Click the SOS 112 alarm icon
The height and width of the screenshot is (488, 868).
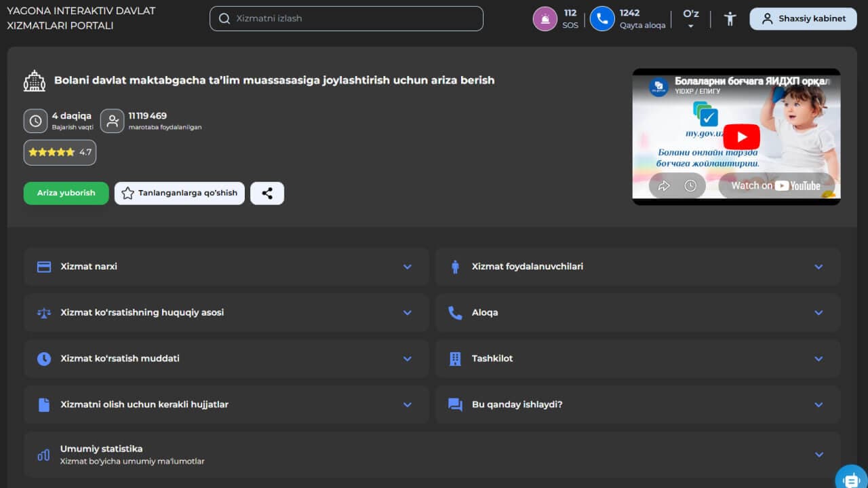pyautogui.click(x=545, y=19)
